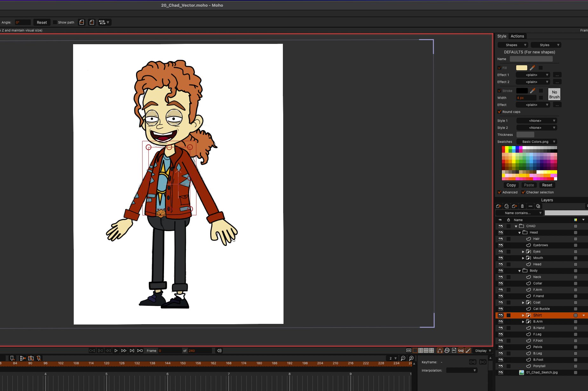
Task: Toggle the Stroke checkbox
Action: pyautogui.click(x=499, y=91)
